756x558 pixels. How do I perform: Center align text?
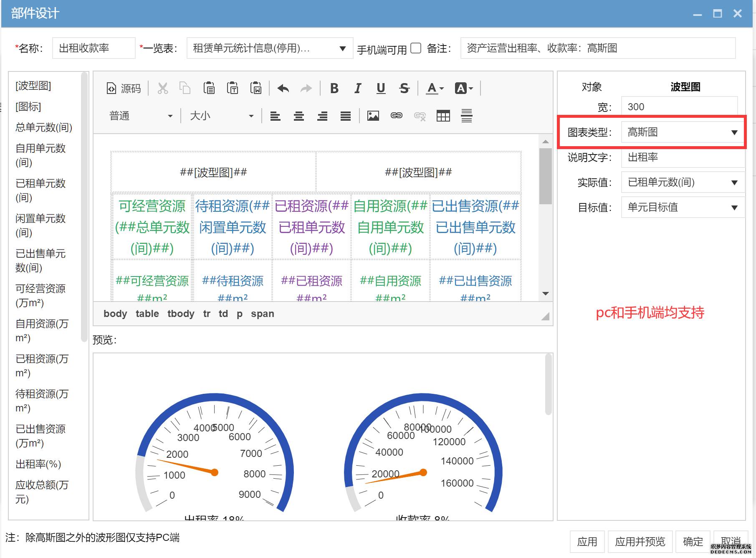[299, 116]
